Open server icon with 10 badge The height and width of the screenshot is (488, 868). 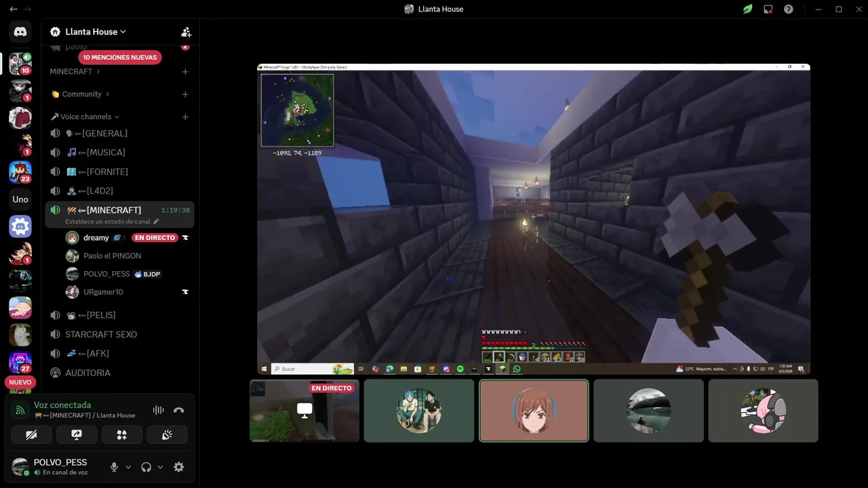coord(20,64)
